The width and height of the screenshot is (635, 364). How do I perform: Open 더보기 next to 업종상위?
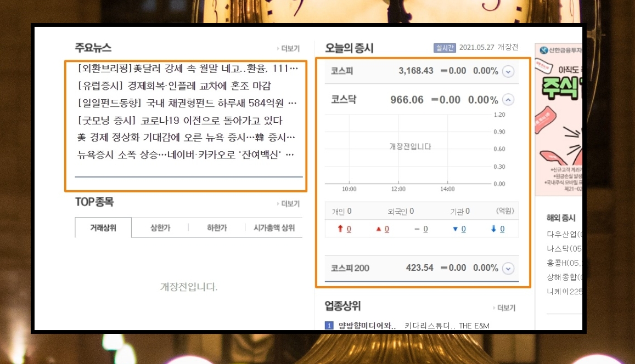(504, 308)
